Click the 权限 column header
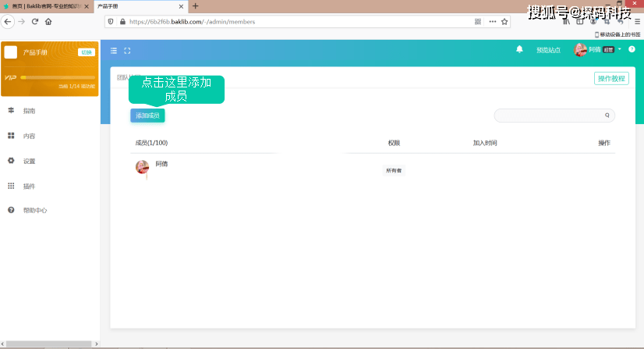644x349 pixels. click(x=394, y=143)
